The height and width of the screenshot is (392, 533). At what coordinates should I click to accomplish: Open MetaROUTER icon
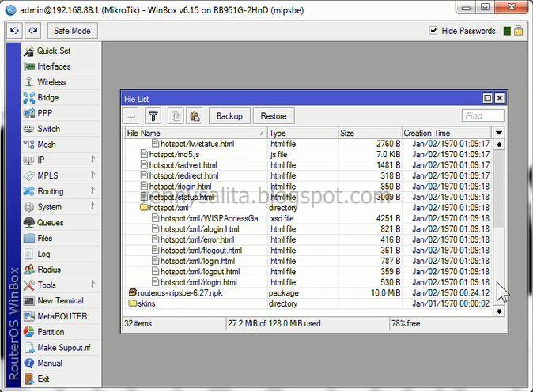[x=29, y=316]
